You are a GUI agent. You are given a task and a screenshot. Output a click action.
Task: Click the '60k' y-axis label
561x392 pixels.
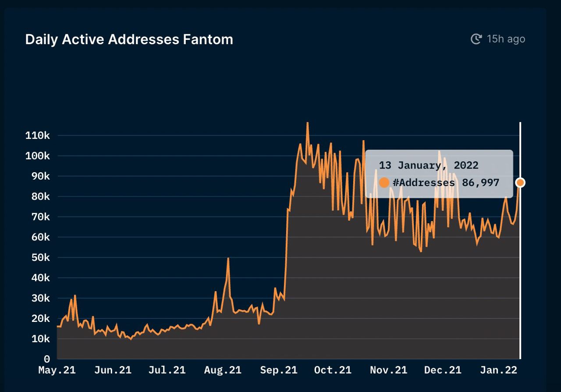(41, 237)
